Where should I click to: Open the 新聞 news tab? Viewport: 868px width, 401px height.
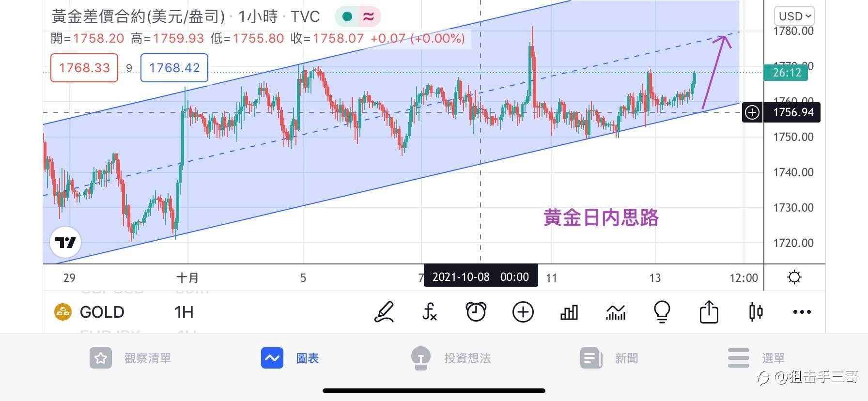tap(609, 358)
